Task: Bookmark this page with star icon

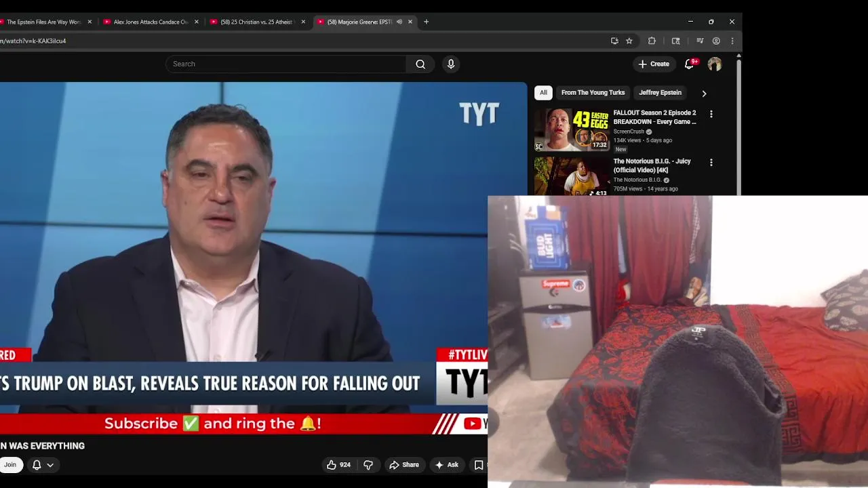Action: pos(629,41)
